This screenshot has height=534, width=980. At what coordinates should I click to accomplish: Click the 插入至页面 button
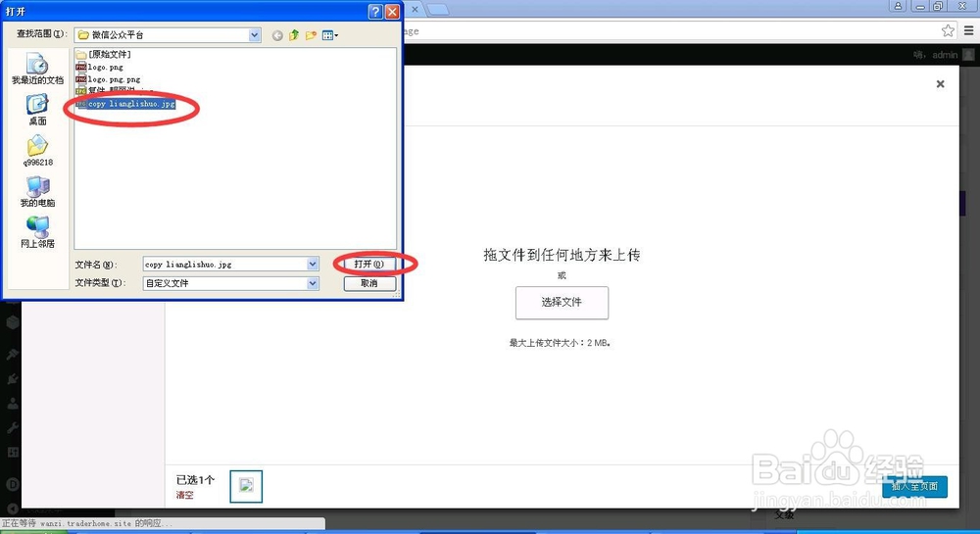click(914, 487)
